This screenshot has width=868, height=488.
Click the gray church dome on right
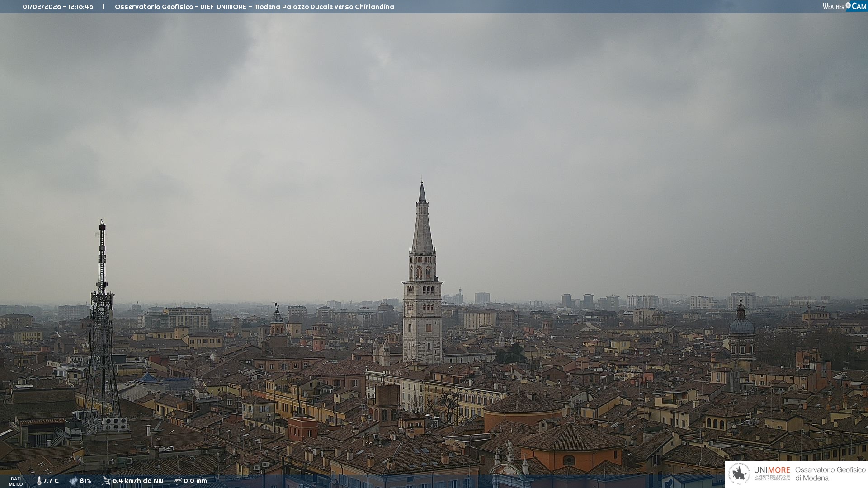coord(741,325)
